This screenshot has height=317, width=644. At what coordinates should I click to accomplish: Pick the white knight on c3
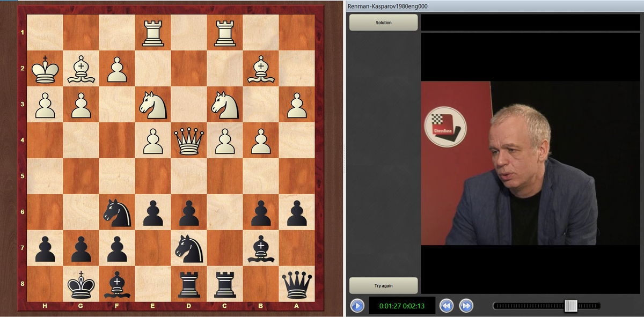click(x=225, y=105)
